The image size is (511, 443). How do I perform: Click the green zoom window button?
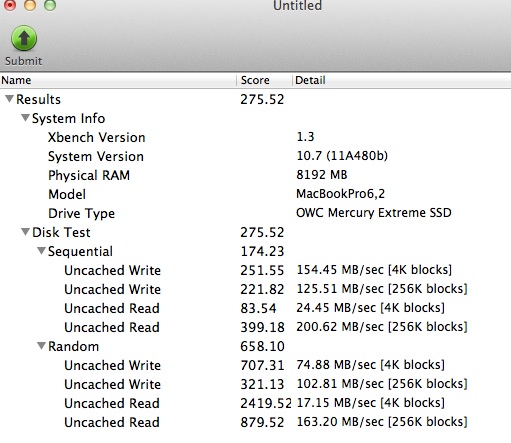[x=50, y=5]
